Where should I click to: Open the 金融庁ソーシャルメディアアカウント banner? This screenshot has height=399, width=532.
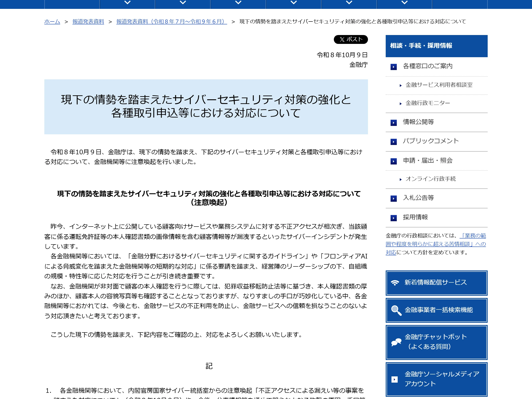point(436,379)
